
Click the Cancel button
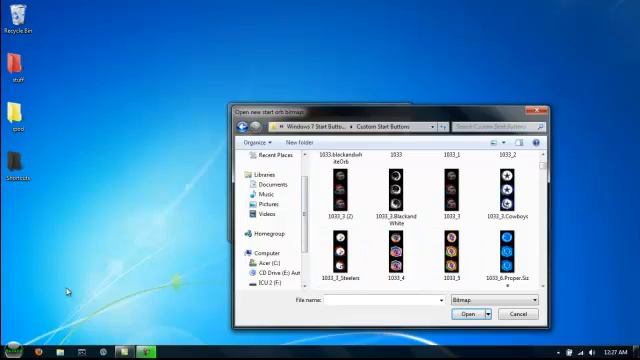(x=518, y=314)
